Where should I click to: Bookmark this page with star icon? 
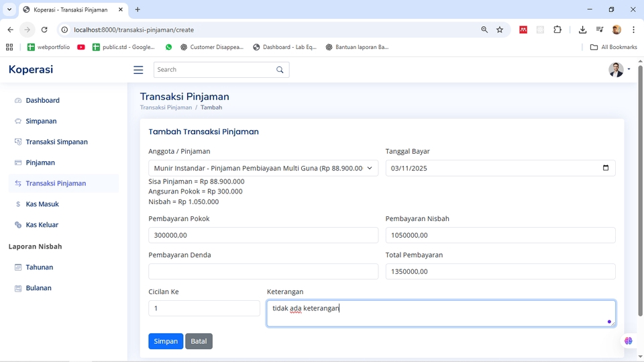tap(499, 30)
